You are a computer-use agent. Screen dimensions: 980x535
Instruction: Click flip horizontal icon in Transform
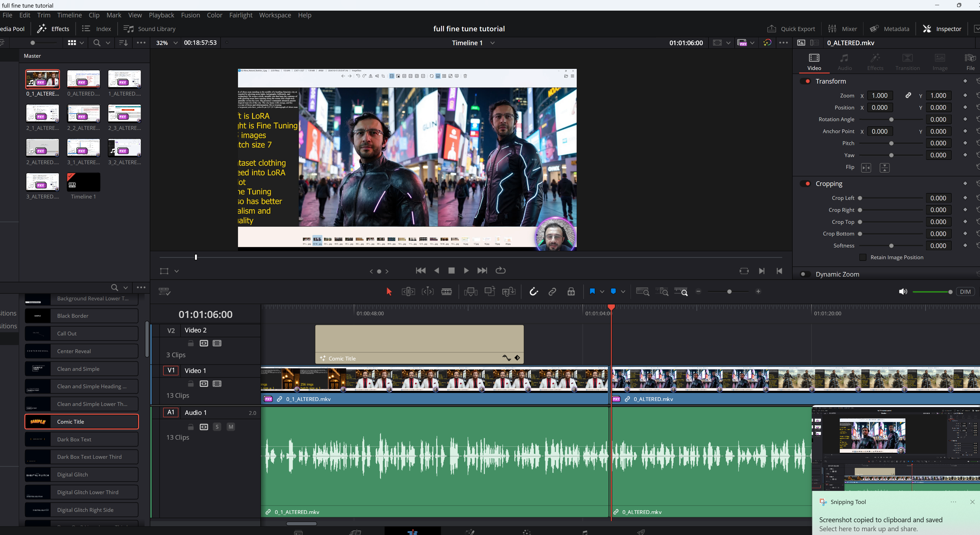866,168
